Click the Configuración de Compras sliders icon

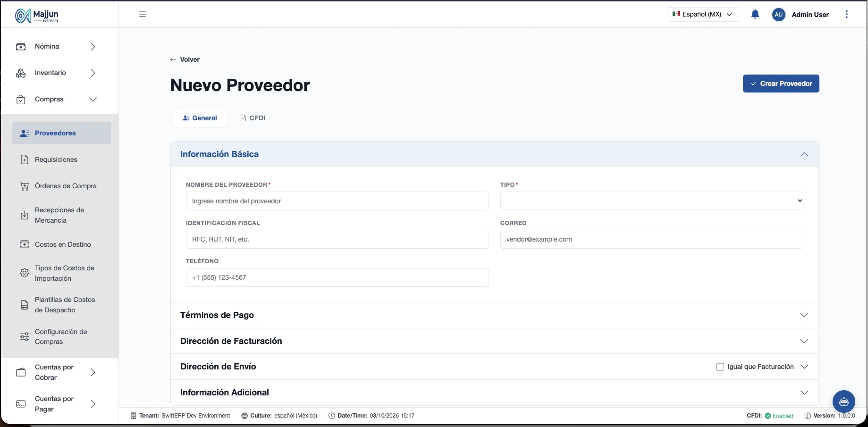tap(25, 337)
